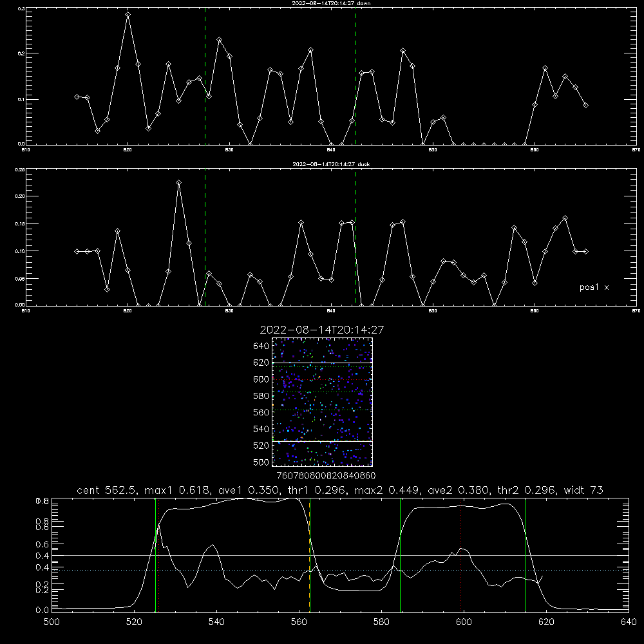The height and width of the screenshot is (644, 644).
Task: Open the colored scatter image panel
Action: point(323,402)
